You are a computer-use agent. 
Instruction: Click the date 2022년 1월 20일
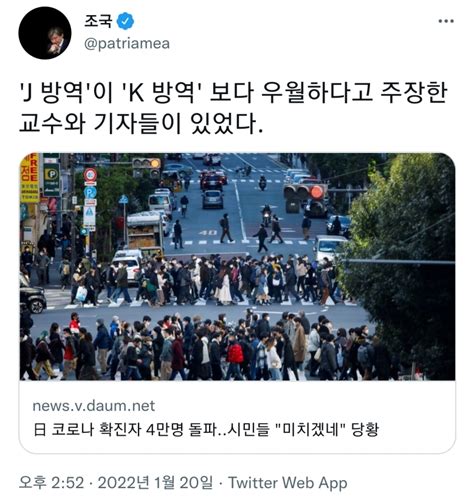pyautogui.click(x=155, y=482)
